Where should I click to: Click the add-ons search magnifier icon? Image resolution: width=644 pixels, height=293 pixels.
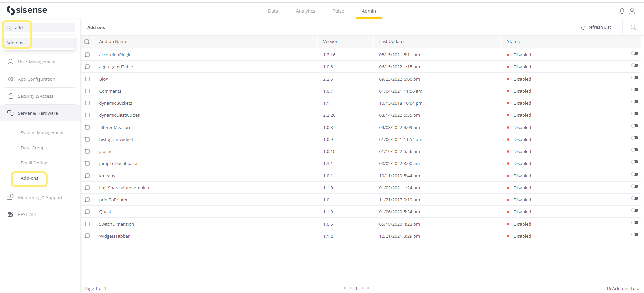[x=633, y=27]
